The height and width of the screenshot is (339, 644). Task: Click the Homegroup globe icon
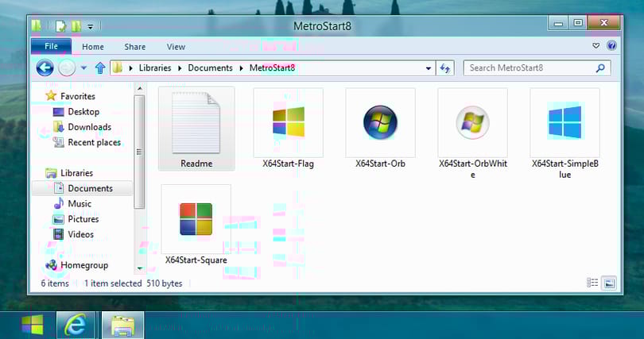tap(51, 265)
